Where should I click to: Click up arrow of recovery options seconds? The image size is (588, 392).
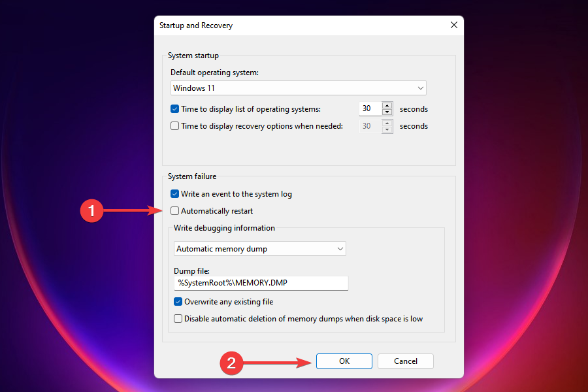387,123
